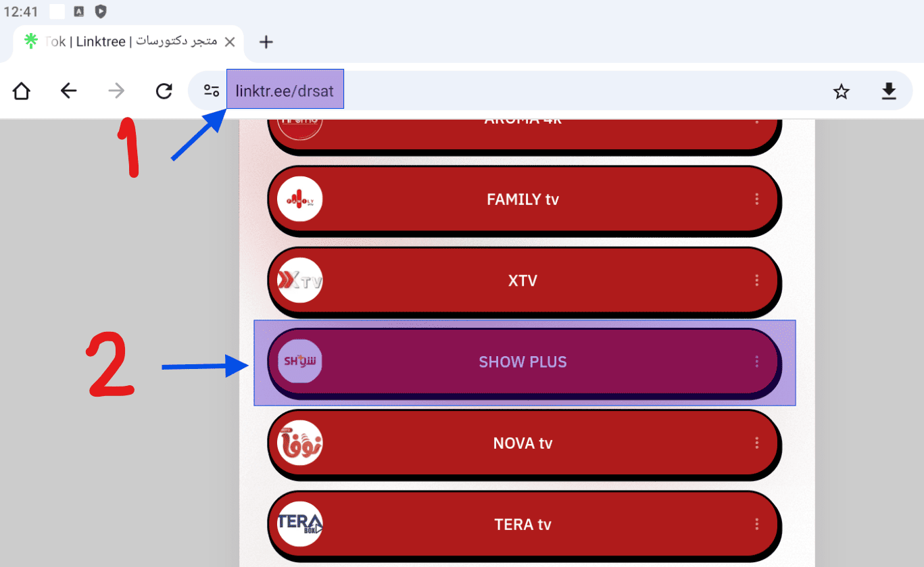Reload the page with refresh icon
Image resolution: width=924 pixels, height=567 pixels.
[x=164, y=91]
